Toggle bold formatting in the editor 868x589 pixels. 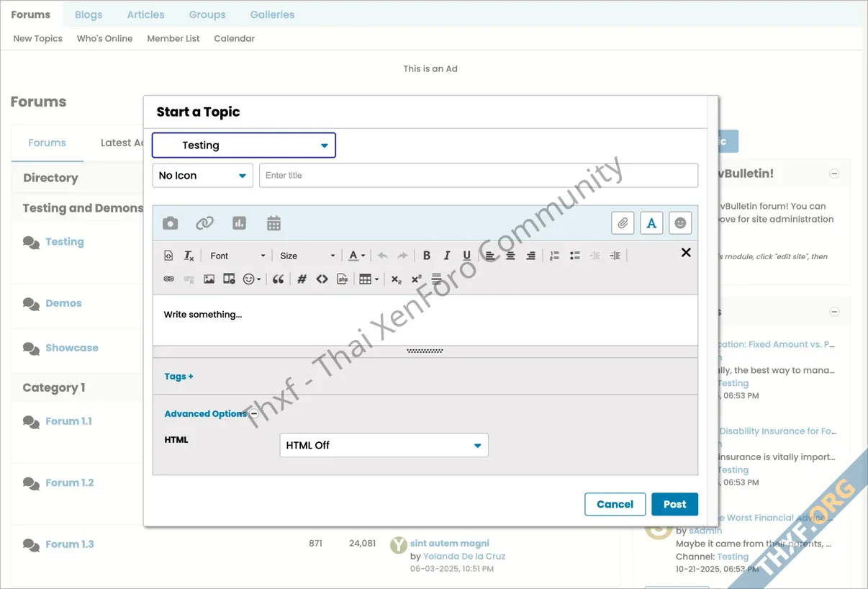pyautogui.click(x=427, y=255)
